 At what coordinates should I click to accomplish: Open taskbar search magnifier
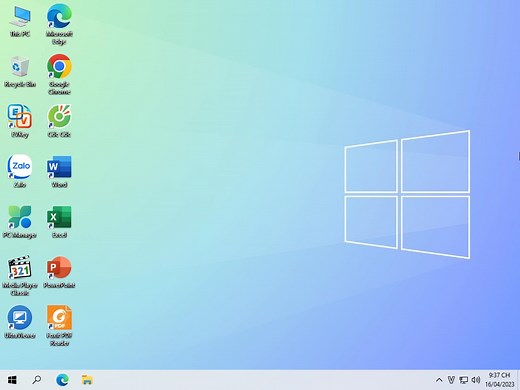pos(37,380)
